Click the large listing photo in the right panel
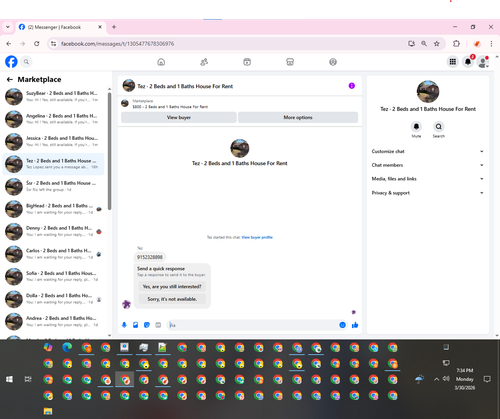Image resolution: width=500 pixels, height=419 pixels. click(428, 91)
